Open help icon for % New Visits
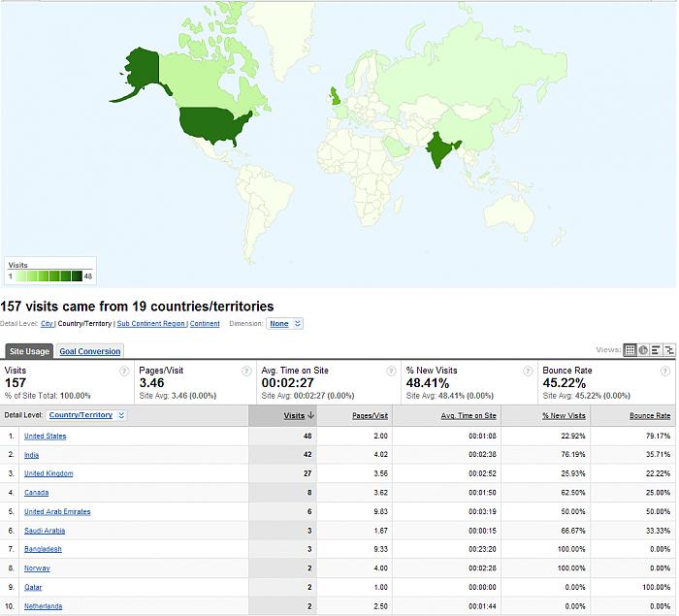 tap(528, 372)
